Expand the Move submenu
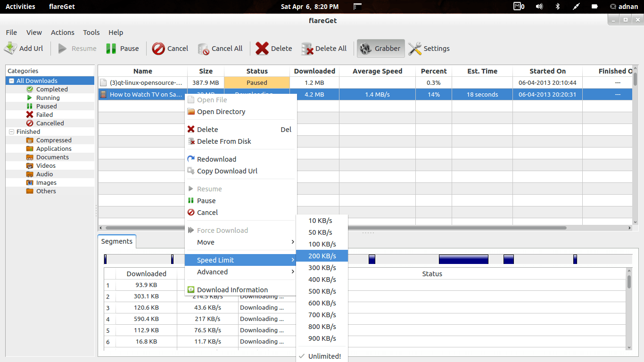The height and width of the screenshot is (362, 644). tap(240, 242)
